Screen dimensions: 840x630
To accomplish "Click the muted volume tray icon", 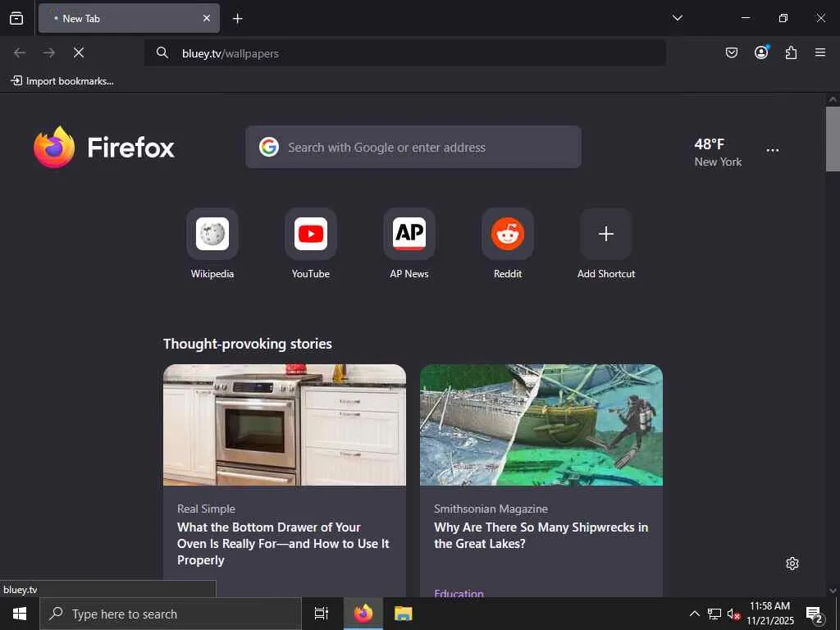I will coord(733,614).
